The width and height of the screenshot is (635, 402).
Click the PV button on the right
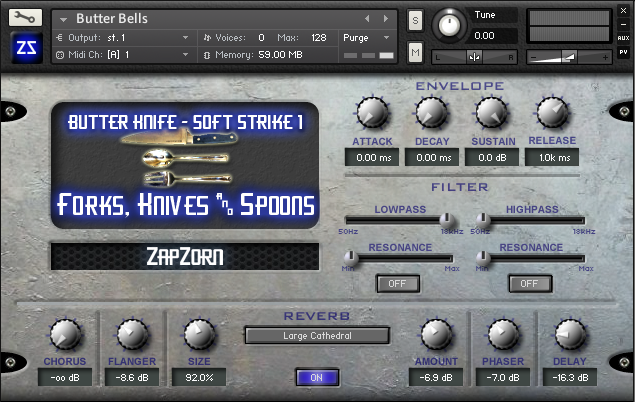click(x=623, y=52)
